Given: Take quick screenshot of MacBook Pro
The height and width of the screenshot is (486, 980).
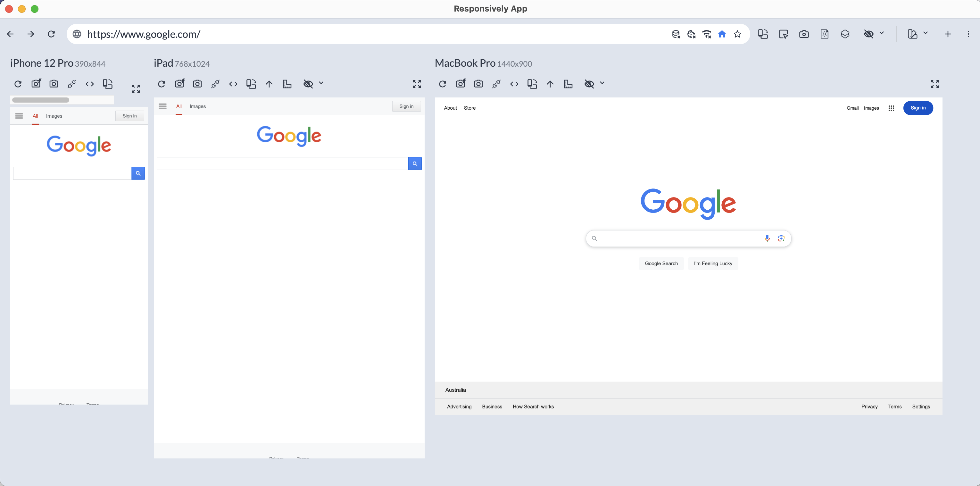Looking at the screenshot, I should 461,83.
